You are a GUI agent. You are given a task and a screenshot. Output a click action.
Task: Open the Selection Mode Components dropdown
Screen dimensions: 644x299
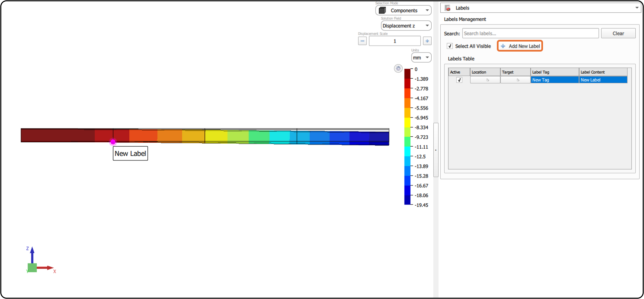click(403, 10)
